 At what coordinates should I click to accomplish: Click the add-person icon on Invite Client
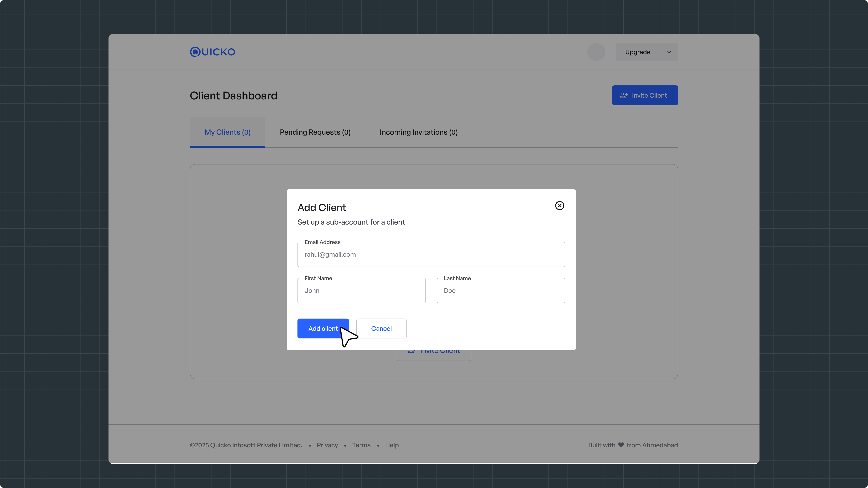click(624, 95)
